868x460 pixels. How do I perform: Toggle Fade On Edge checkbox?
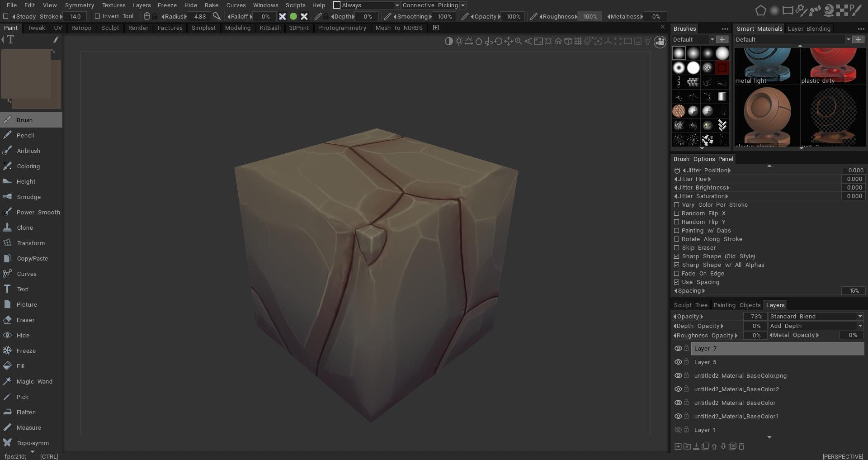pos(677,274)
